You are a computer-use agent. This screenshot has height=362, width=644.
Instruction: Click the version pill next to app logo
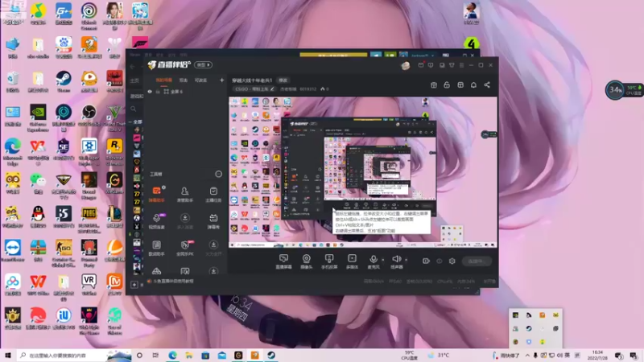click(x=204, y=65)
